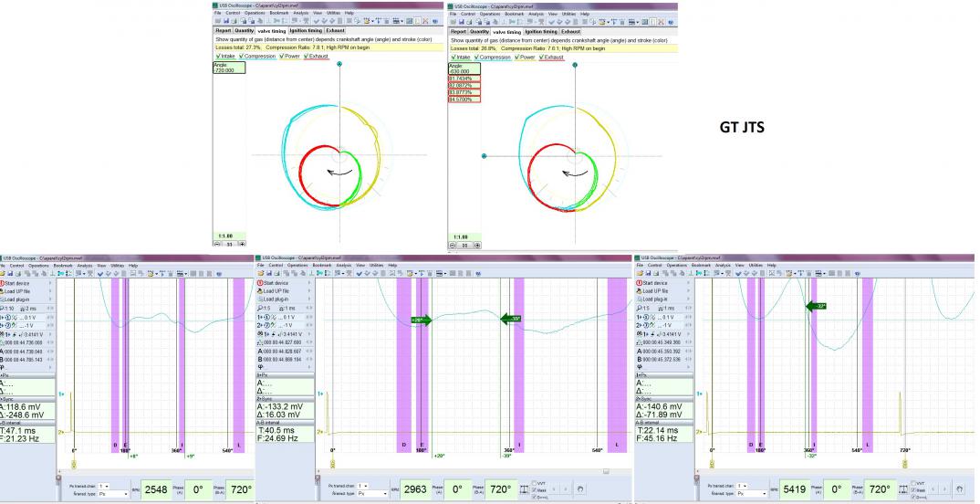This screenshot has height=504, width=980.
Task: Click zoom-out minus icon in 26.8% losses window
Action: tap(453, 245)
